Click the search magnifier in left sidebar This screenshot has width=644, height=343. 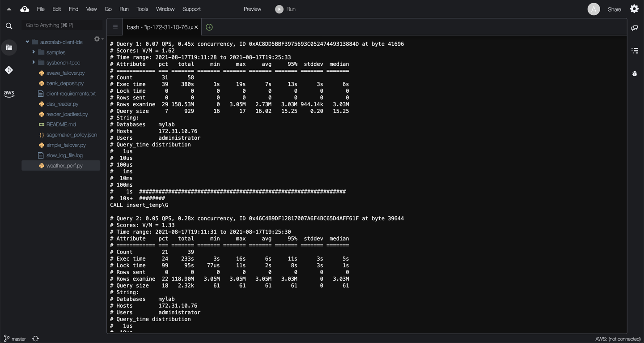pyautogui.click(x=9, y=26)
